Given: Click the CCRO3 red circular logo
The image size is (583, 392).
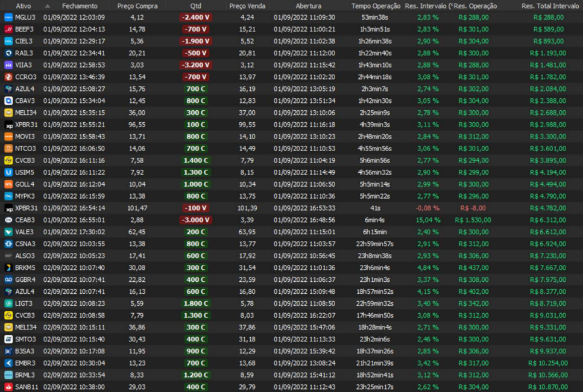Looking at the screenshot, I should tap(8, 77).
